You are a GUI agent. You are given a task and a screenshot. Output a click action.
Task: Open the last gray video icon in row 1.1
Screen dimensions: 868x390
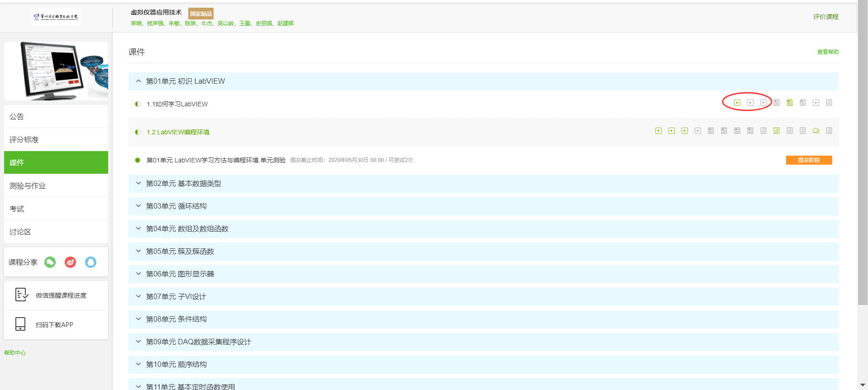tap(816, 103)
